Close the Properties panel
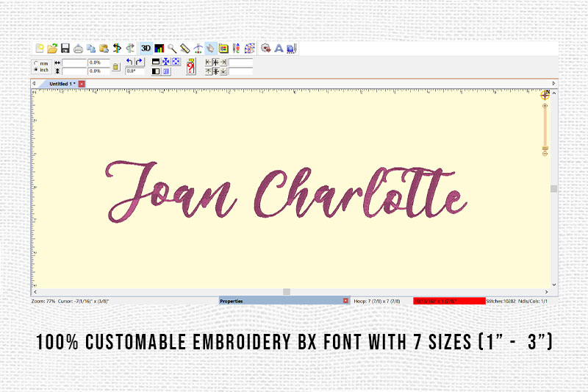 345,301
